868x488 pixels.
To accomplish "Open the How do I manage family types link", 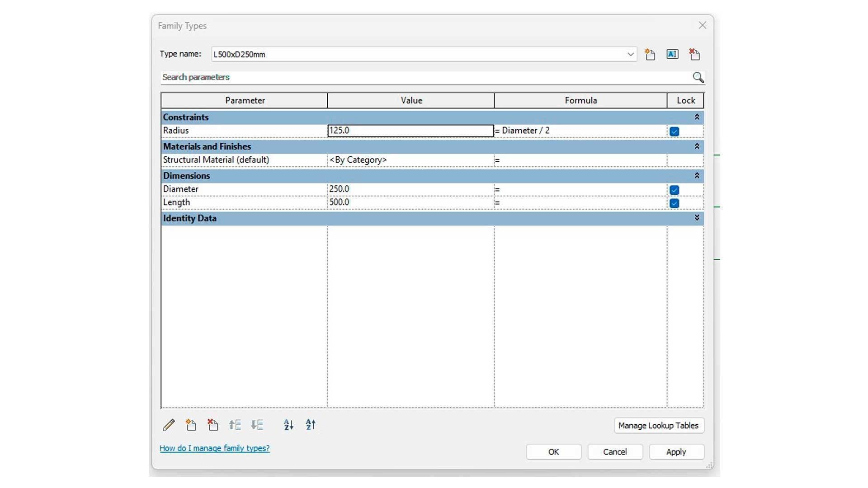I will coord(214,448).
